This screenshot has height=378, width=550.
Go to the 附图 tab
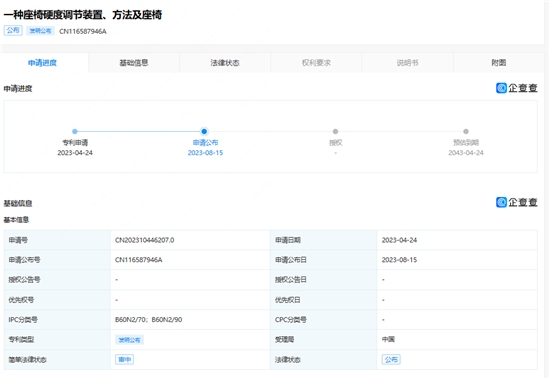click(499, 63)
